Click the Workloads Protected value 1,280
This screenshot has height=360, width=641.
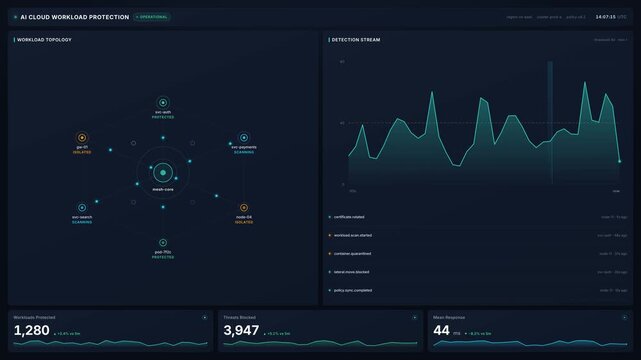(31, 330)
